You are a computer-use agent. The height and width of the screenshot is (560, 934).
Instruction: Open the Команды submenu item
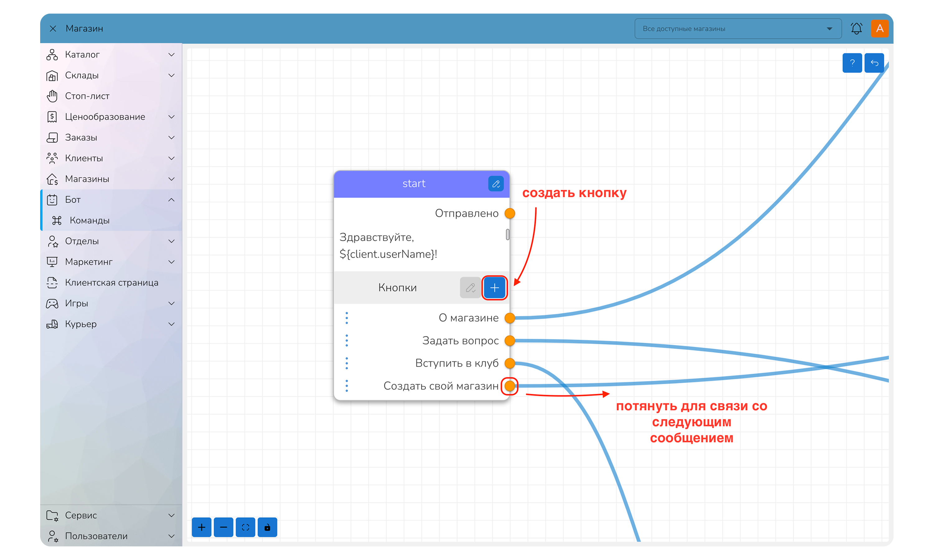coord(89,220)
